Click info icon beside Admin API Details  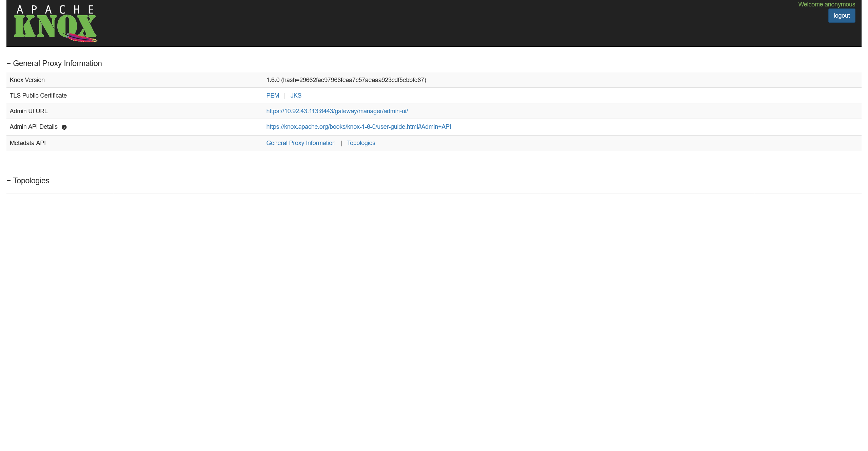pos(64,127)
